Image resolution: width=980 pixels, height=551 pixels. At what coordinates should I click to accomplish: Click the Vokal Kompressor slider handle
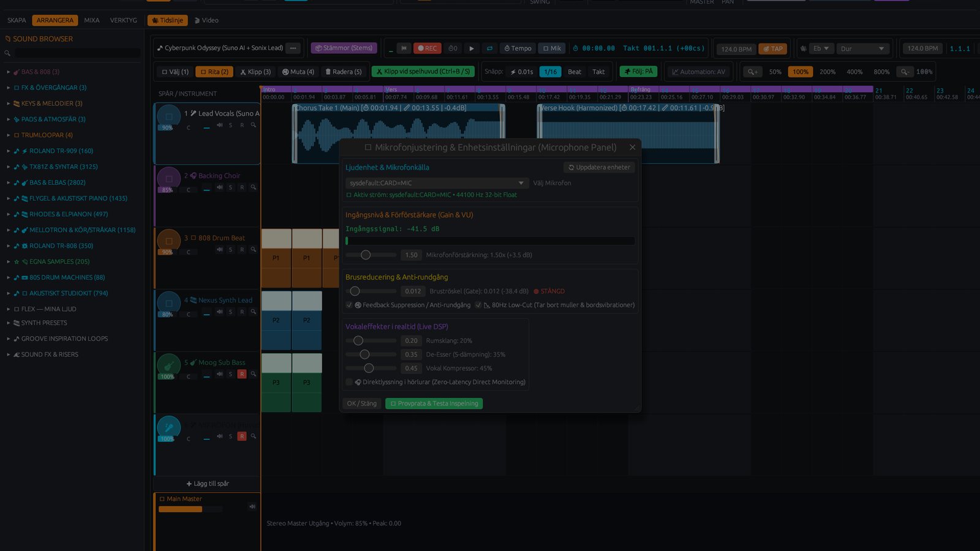coord(369,368)
